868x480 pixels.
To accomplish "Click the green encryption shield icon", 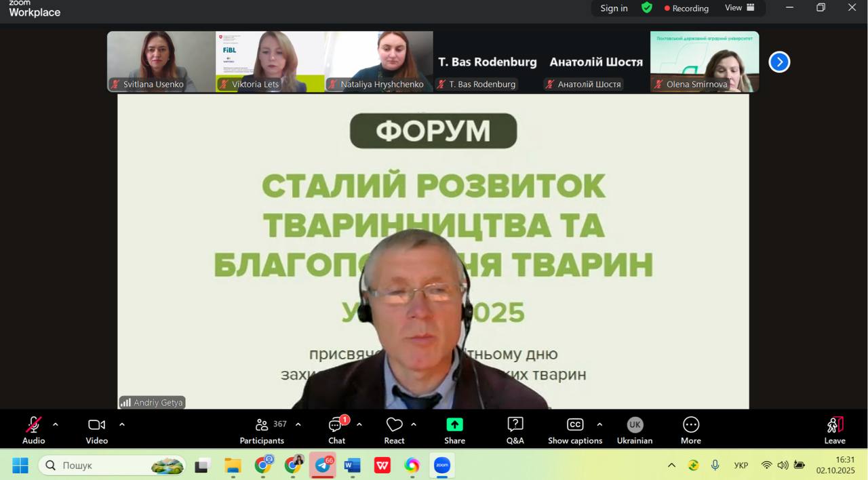I will [647, 7].
